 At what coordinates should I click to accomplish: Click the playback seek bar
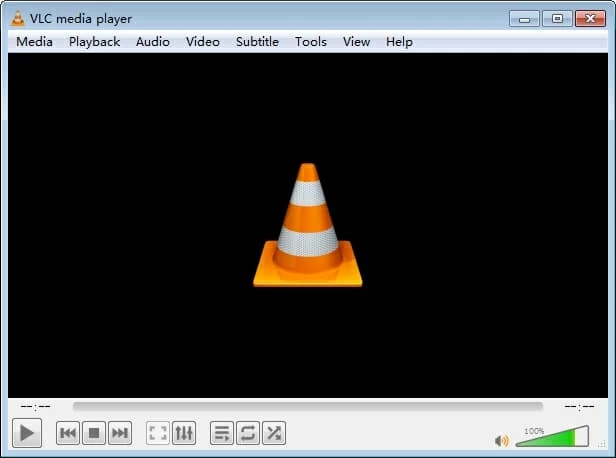(x=307, y=407)
